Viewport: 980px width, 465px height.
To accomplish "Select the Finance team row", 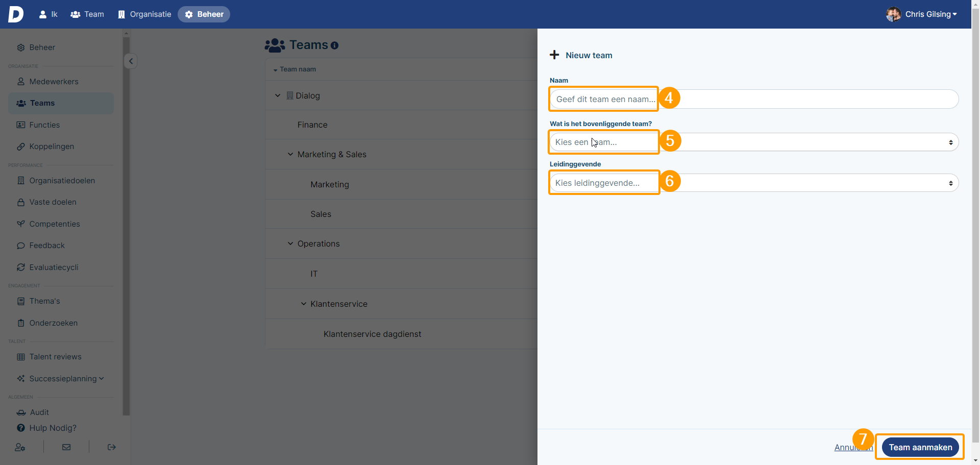I will click(401, 125).
